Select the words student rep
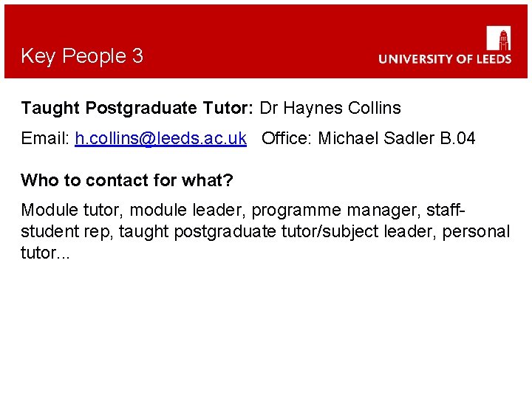Screen dimensions: 532x399 click(66, 233)
